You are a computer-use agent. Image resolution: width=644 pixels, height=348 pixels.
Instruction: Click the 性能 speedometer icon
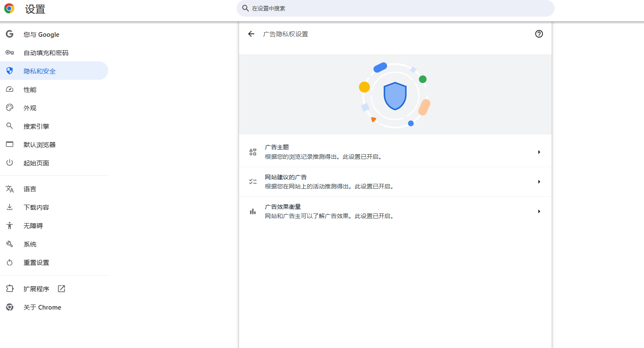[10, 89]
